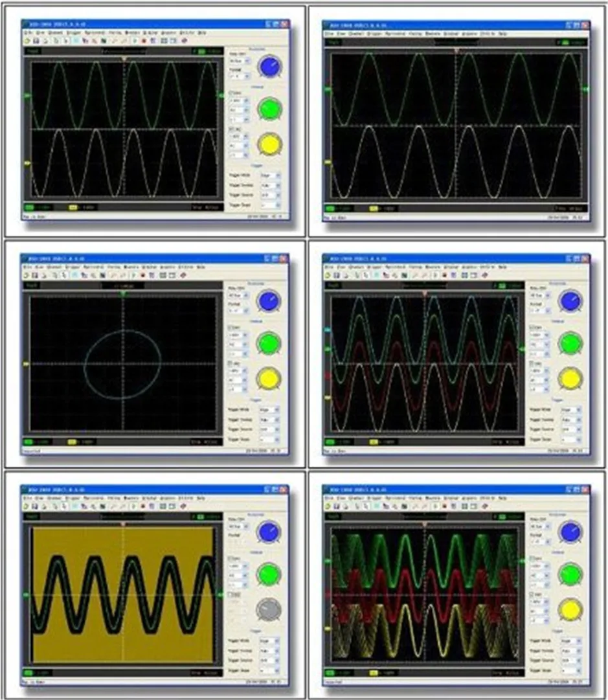608x700 pixels.
Task: Click the Open icon in yellow-background window toolbar
Action: 25,506
